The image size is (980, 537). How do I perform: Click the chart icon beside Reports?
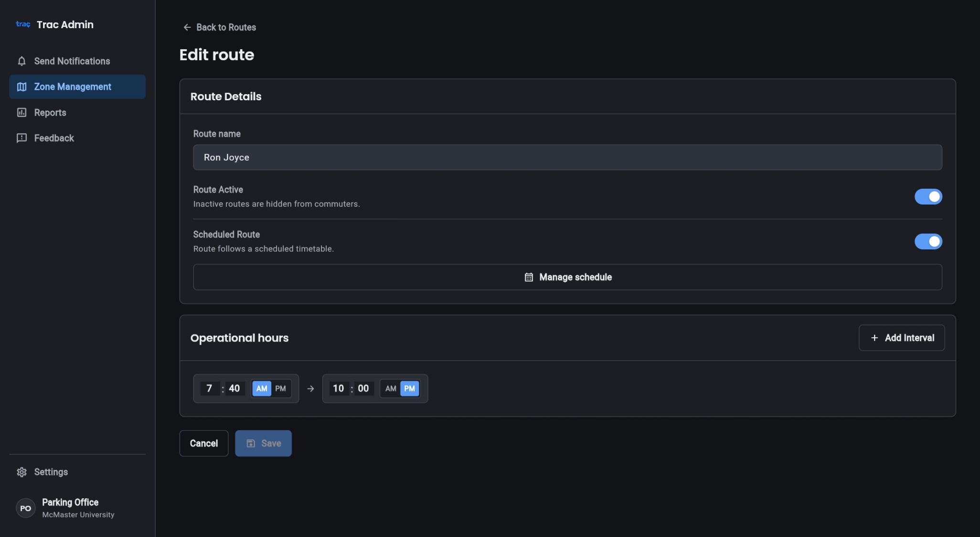[x=21, y=113]
